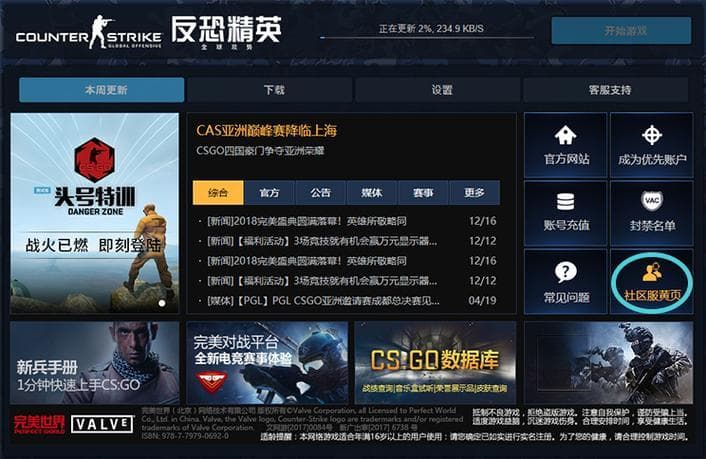Select the 赛事 news category tab
Screen dimensions: 706x459
tap(423, 193)
